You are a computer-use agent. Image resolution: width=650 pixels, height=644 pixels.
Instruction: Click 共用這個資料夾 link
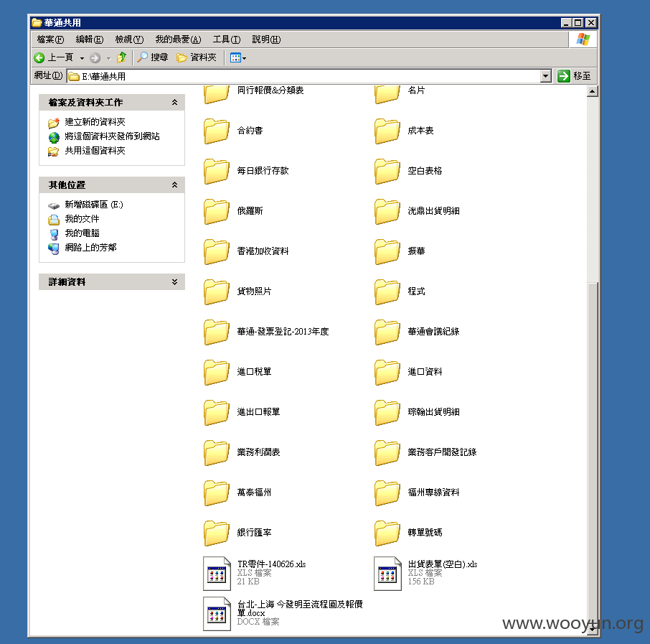tap(95, 151)
